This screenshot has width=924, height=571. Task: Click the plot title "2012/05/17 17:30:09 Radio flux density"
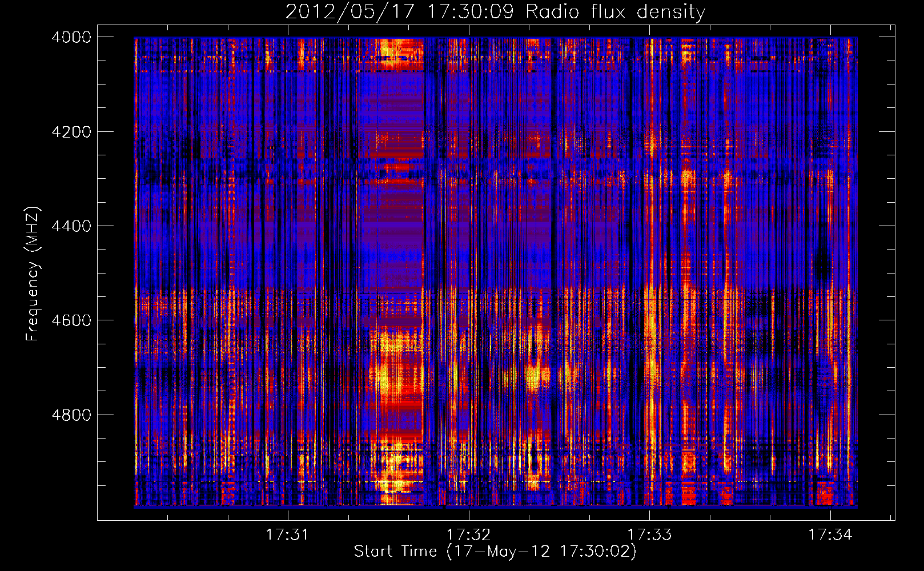(x=495, y=12)
